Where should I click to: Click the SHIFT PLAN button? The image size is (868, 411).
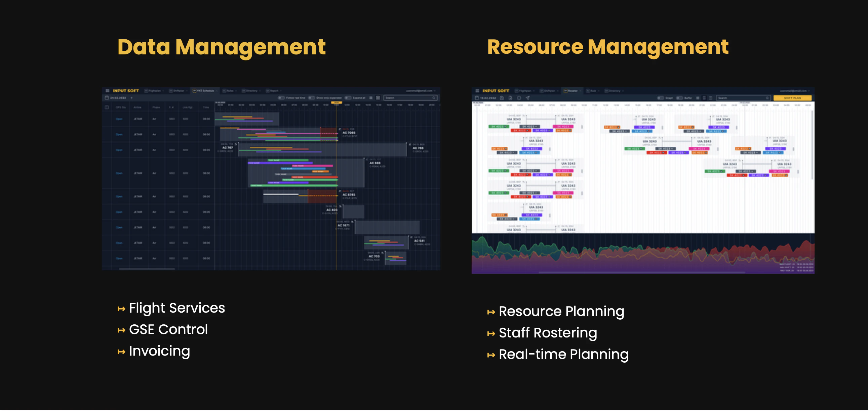point(792,98)
